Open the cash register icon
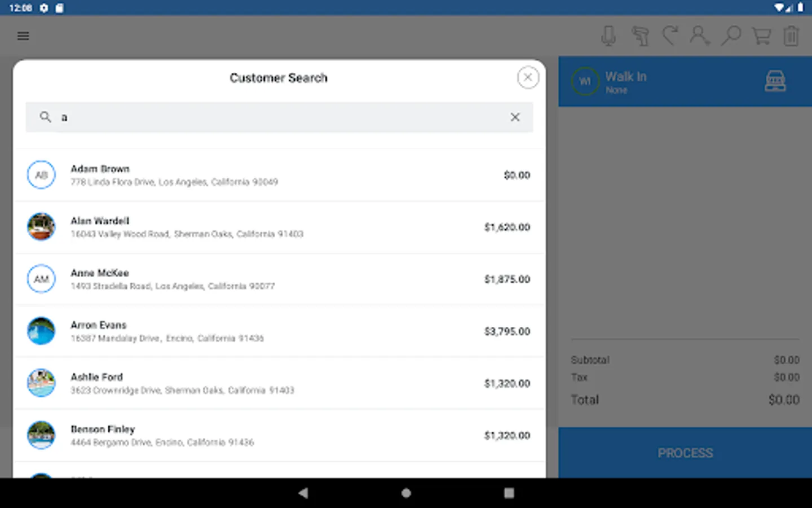The height and width of the screenshot is (508, 812). point(775,81)
